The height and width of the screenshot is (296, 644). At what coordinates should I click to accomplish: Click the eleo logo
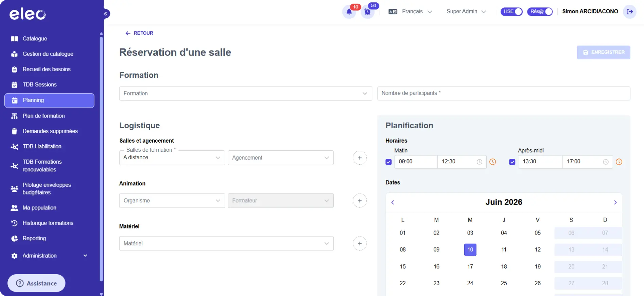point(28,14)
